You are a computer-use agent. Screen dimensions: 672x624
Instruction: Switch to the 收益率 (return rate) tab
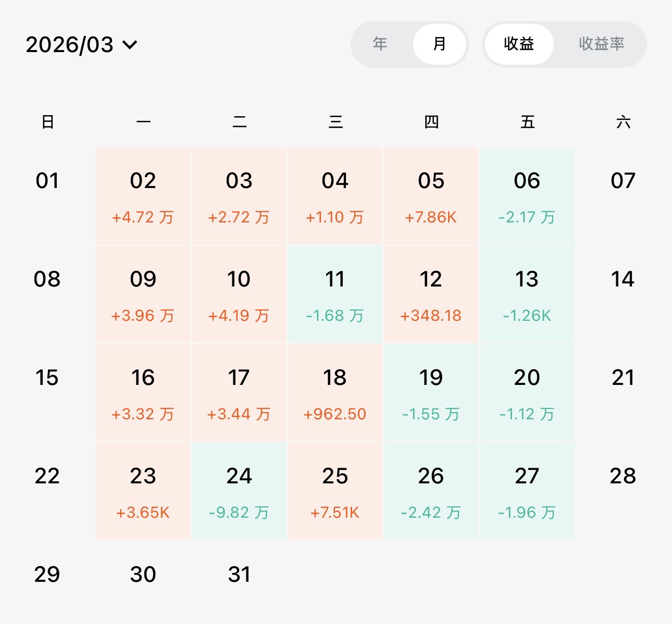pos(601,44)
